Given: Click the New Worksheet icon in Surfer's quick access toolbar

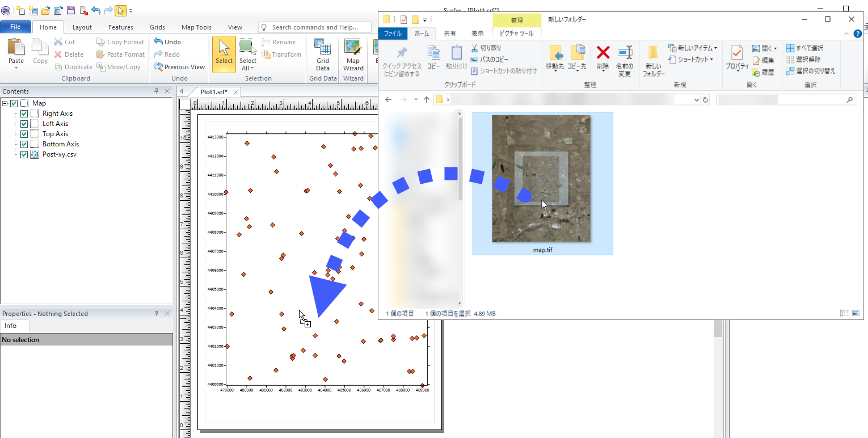Looking at the screenshot, I should pyautogui.click(x=33, y=10).
